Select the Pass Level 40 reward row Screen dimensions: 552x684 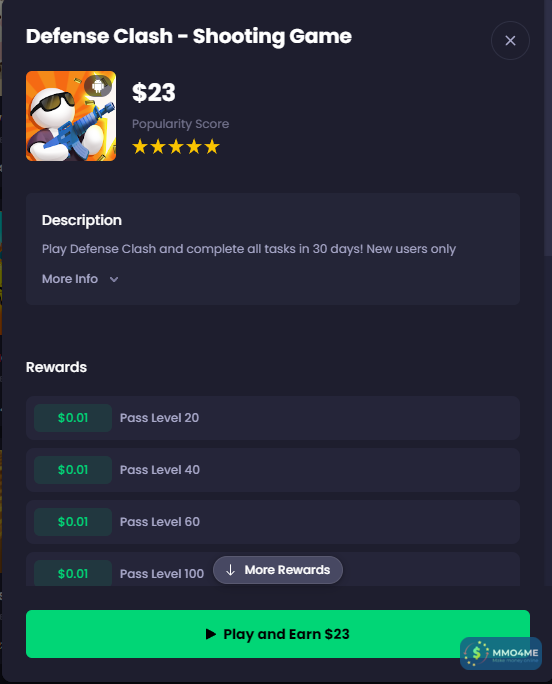coord(273,470)
